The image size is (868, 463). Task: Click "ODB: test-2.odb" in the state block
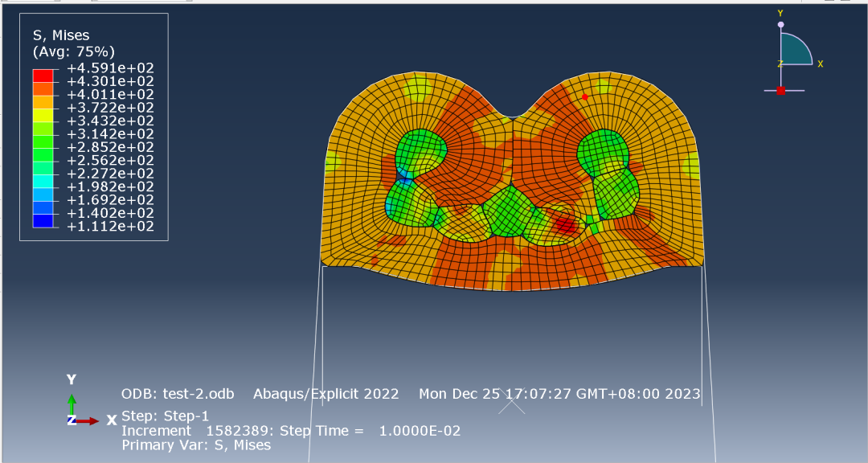click(178, 394)
